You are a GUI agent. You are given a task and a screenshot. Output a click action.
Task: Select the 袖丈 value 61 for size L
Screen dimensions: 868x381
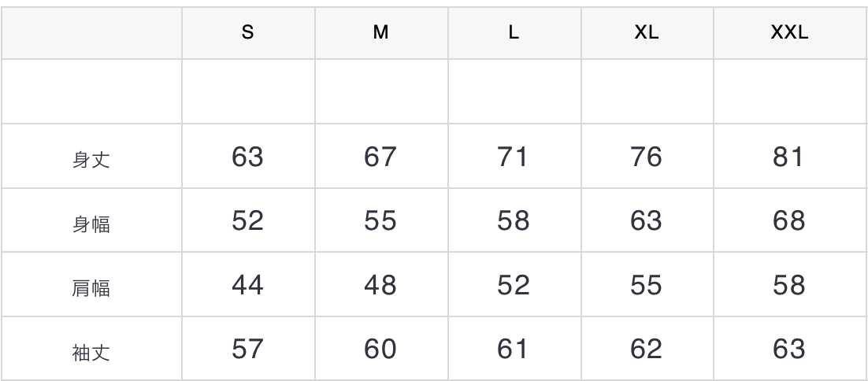pyautogui.click(x=514, y=348)
